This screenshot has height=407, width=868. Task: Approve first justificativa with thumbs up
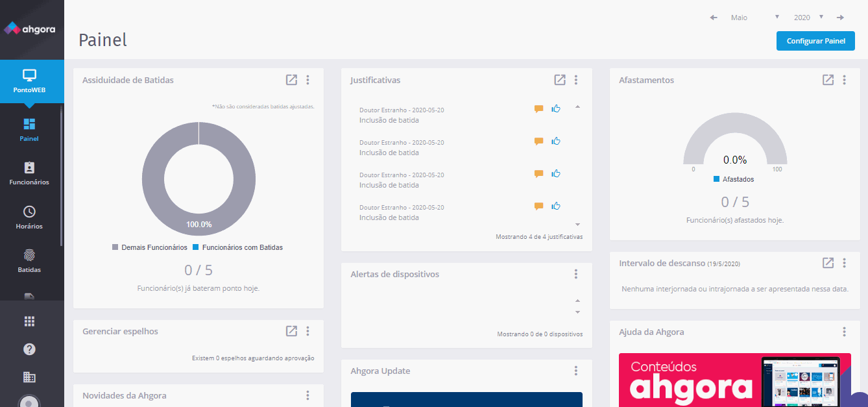pyautogui.click(x=556, y=108)
